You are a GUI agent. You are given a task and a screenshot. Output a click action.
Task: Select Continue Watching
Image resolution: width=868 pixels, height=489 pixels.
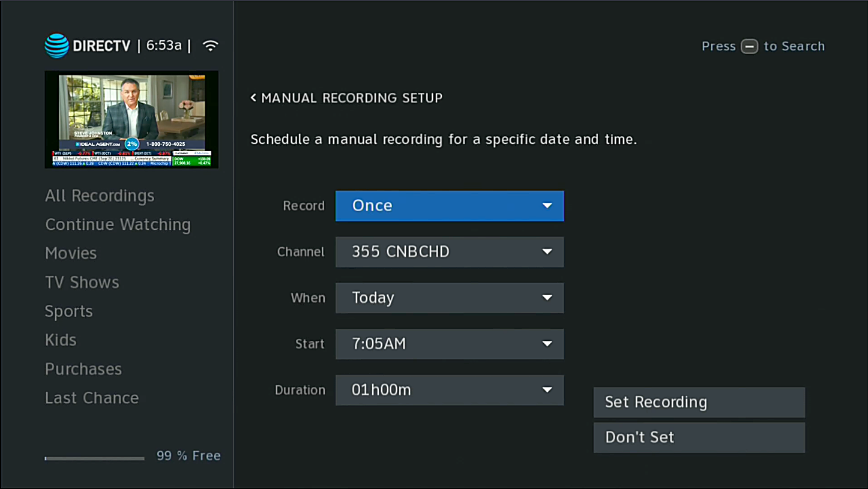(x=118, y=224)
